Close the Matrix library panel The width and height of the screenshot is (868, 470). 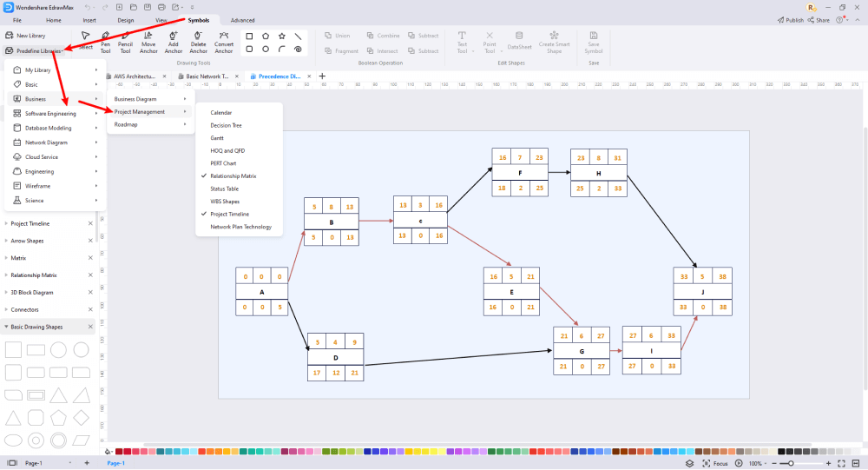coord(90,258)
